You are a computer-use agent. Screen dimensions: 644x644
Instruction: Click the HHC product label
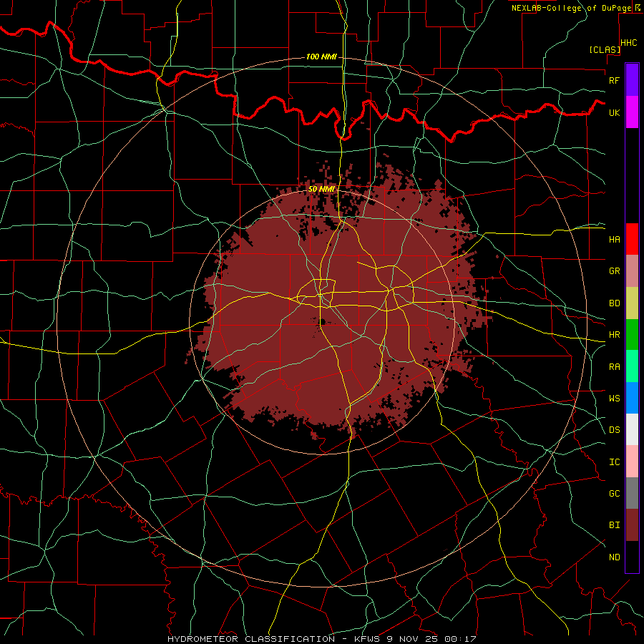[628, 43]
